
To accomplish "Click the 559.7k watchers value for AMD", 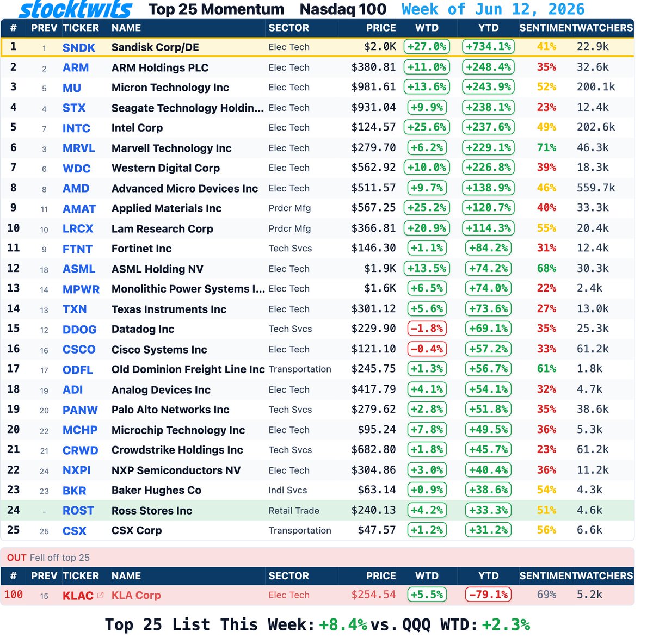I will (x=596, y=188).
